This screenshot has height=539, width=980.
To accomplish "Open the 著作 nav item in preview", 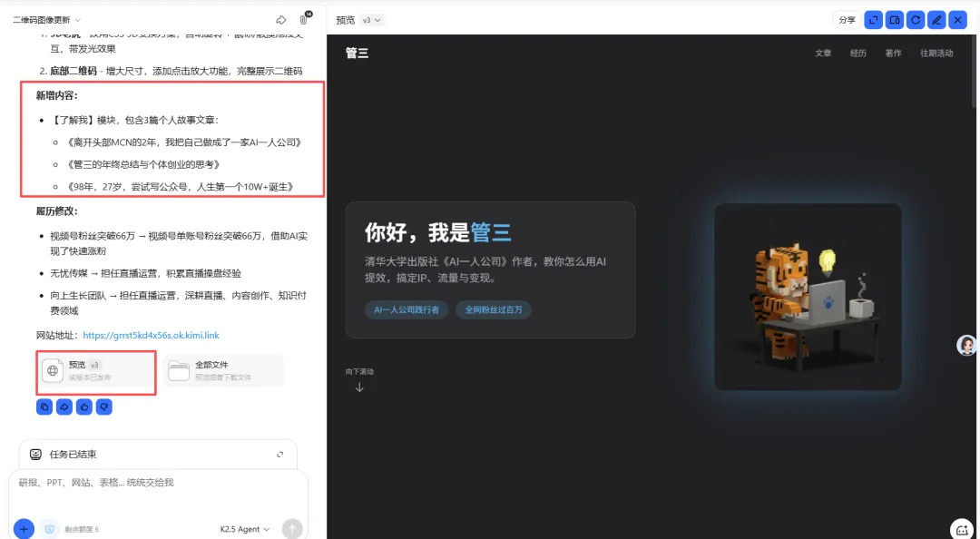I will click(x=893, y=54).
